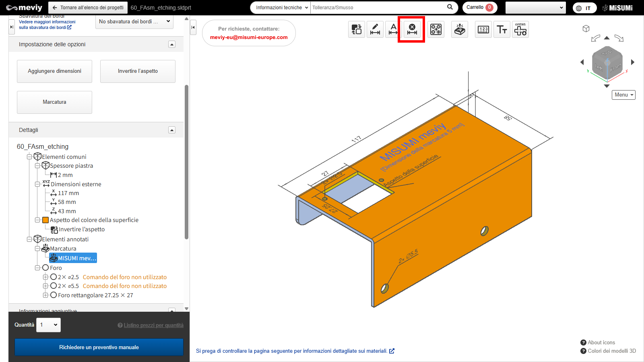Viewport: 644px width, 362px height.
Task: Click the isometric cube view icon
Action: pyautogui.click(x=586, y=29)
